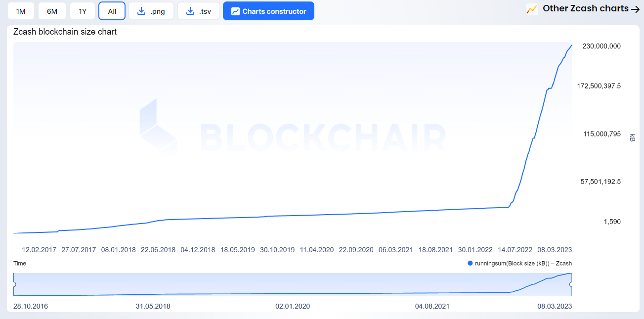The height and width of the screenshot is (319, 644).
Task: Click the 115,000,795 y-axis label
Action: point(601,134)
